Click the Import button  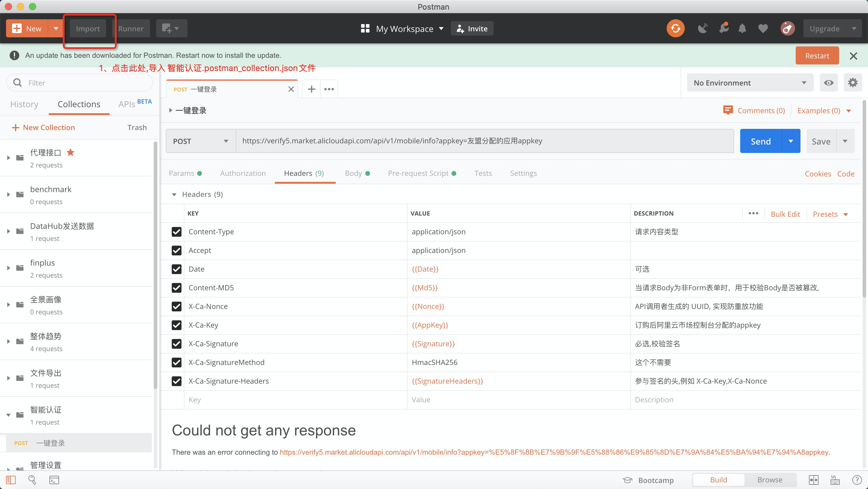point(88,28)
